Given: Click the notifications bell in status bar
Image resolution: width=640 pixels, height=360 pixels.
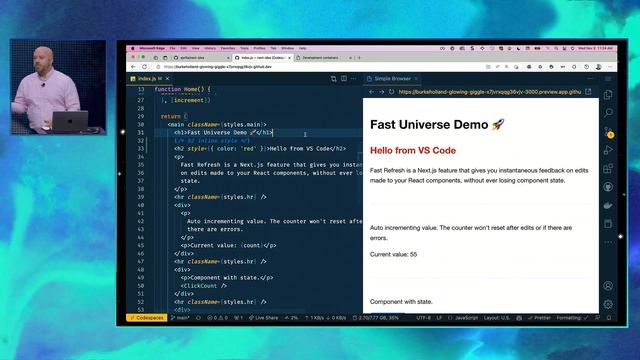Looking at the screenshot, I should pyautogui.click(x=609, y=318).
